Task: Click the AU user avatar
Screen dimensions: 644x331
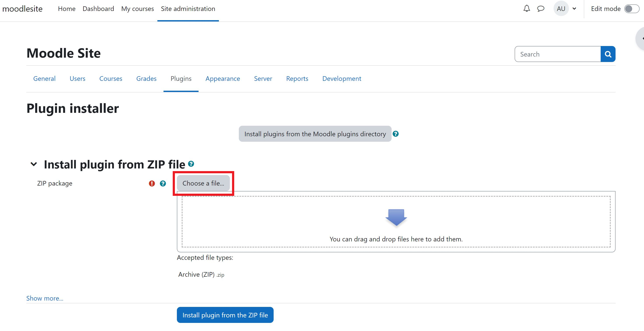Action: (561, 9)
